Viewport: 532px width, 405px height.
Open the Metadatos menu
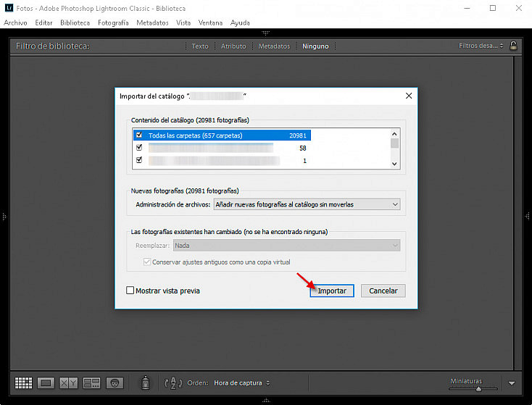tap(152, 22)
